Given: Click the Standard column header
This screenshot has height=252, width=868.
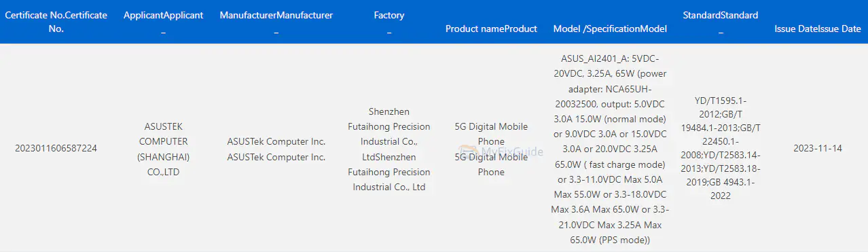Looking at the screenshot, I should [720, 22].
